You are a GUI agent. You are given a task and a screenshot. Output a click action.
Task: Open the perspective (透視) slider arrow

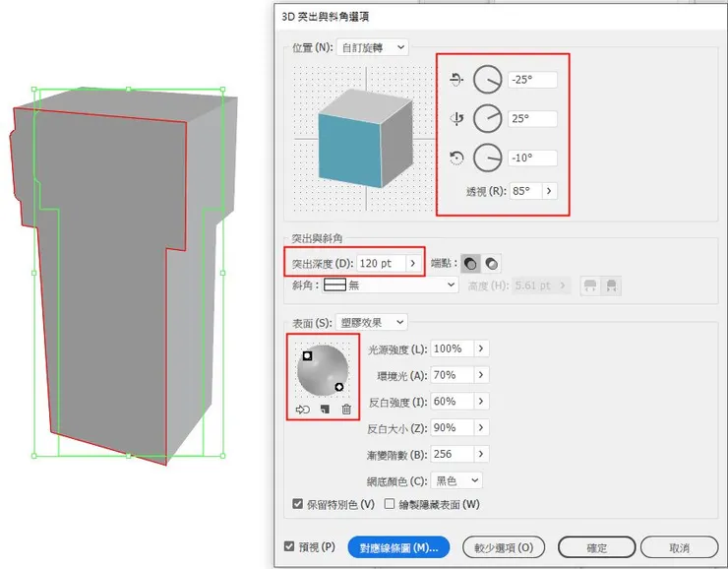[x=549, y=191]
